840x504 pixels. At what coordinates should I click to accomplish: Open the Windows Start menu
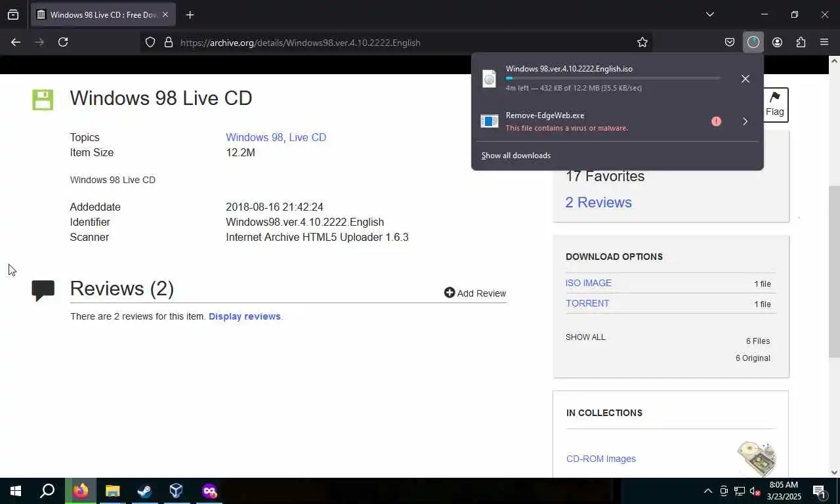coord(16,491)
